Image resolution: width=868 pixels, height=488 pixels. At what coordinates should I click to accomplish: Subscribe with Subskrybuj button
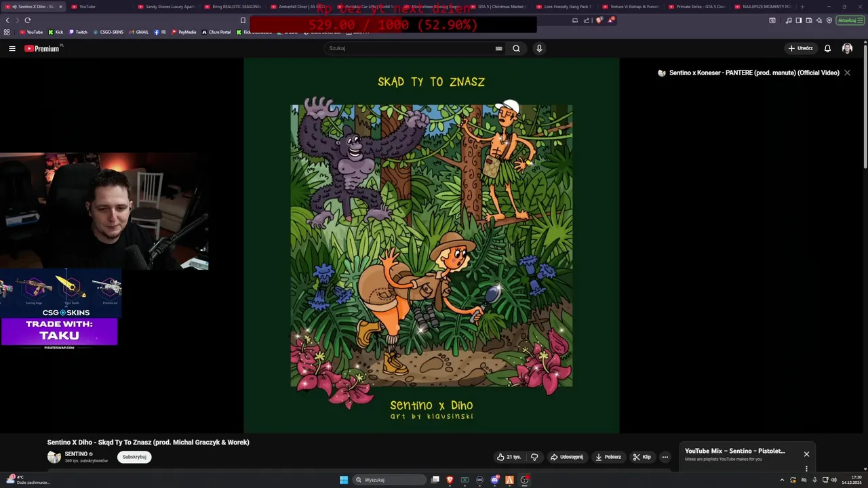134,457
